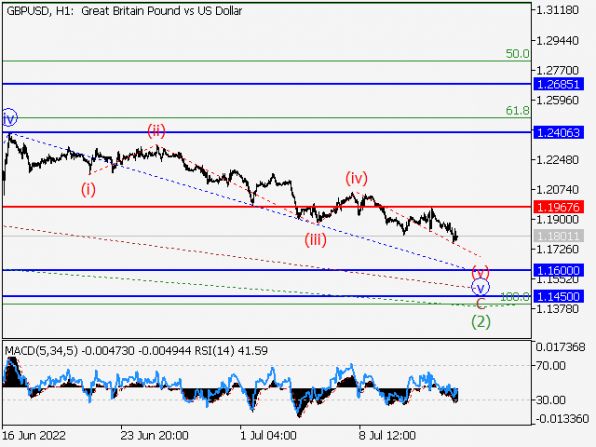Select the blue price label 1.24063

[x=558, y=133]
